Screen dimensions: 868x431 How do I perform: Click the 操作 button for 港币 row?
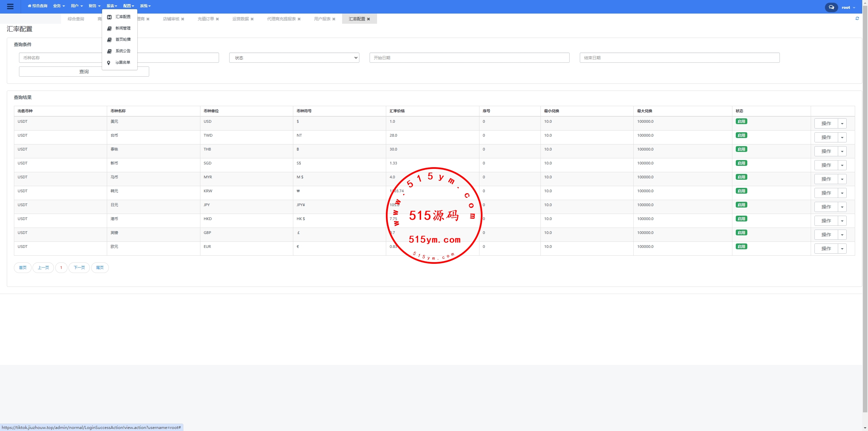[826, 221]
